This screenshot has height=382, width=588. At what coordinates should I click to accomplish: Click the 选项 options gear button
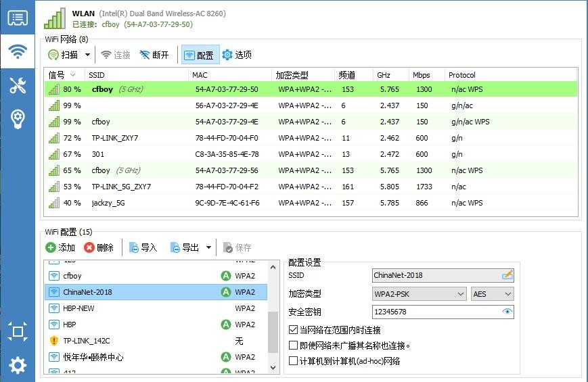237,55
